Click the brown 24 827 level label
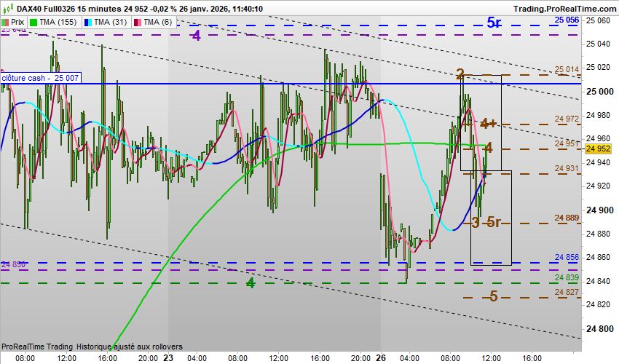The image size is (619, 364). (x=567, y=292)
